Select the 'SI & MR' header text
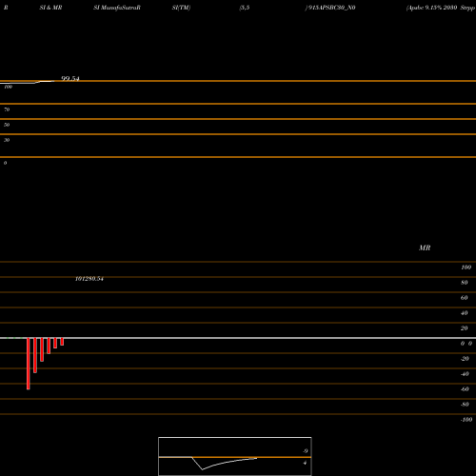476x476 pixels. pyautogui.click(x=50, y=8)
